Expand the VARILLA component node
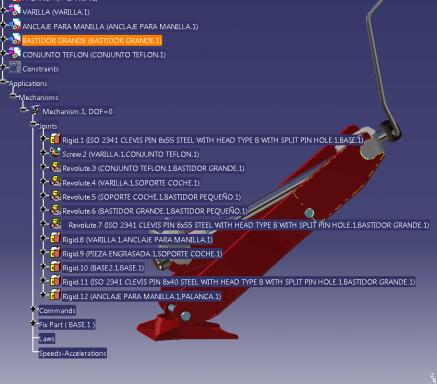 (x=3, y=10)
